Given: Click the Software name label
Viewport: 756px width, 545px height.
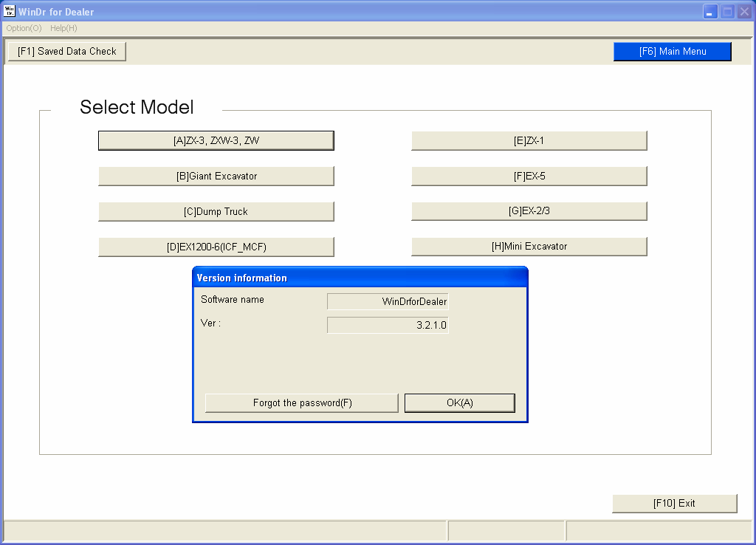Looking at the screenshot, I should (233, 300).
